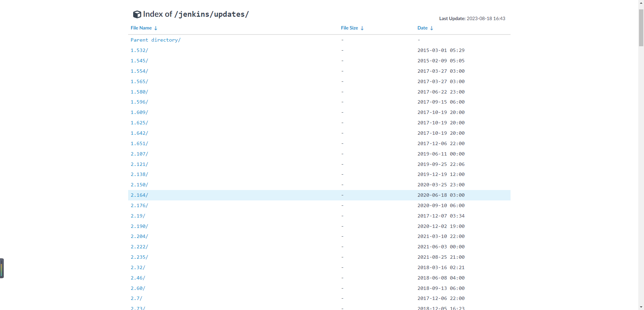This screenshot has width=644, height=310.
Task: Select the date 2017-06-22 23:00
Action: tap(441, 92)
